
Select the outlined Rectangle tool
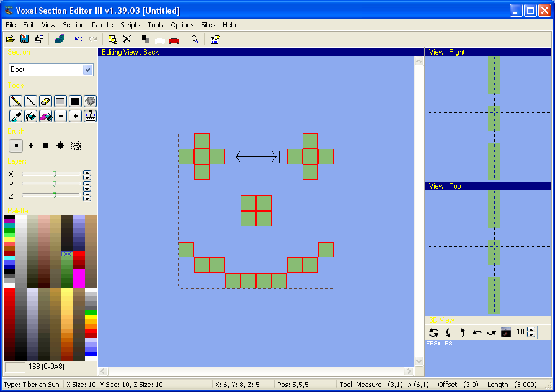click(x=60, y=101)
